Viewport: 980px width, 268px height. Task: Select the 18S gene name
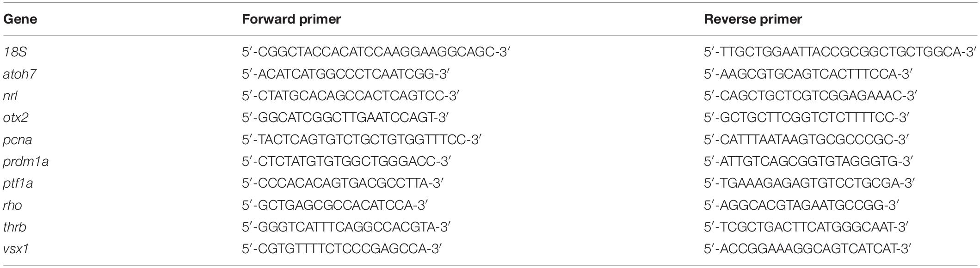coord(15,52)
